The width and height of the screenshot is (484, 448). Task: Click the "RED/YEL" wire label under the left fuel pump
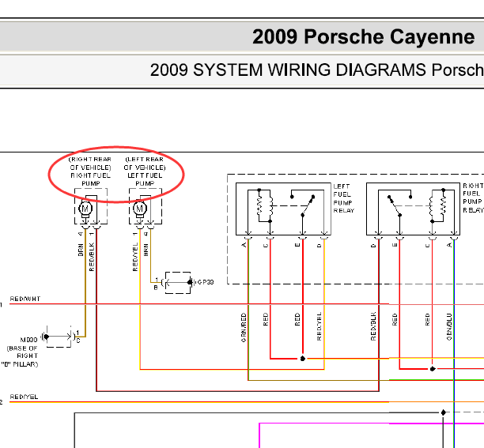135,257
